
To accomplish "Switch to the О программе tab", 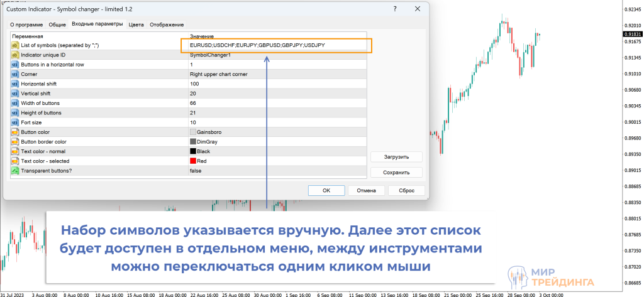I will click(26, 24).
